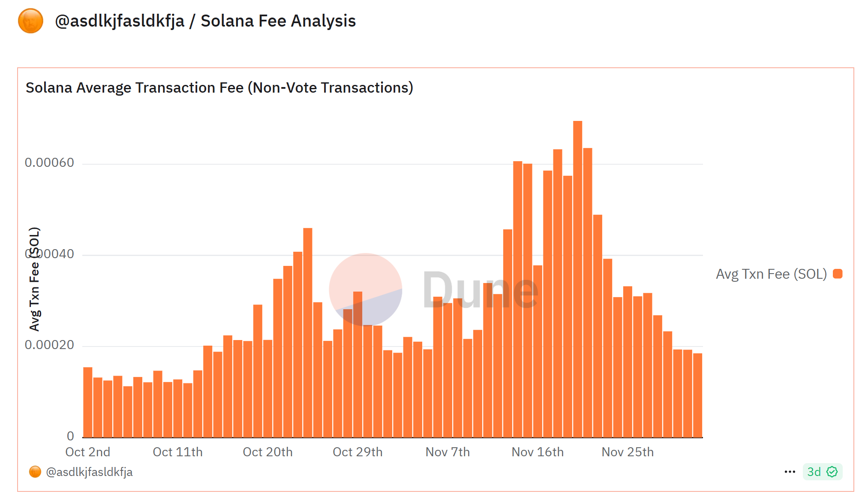This screenshot has height=497, width=868.
Task: Click the orange profile avatar beside the dashboard title
Action: coord(30,21)
